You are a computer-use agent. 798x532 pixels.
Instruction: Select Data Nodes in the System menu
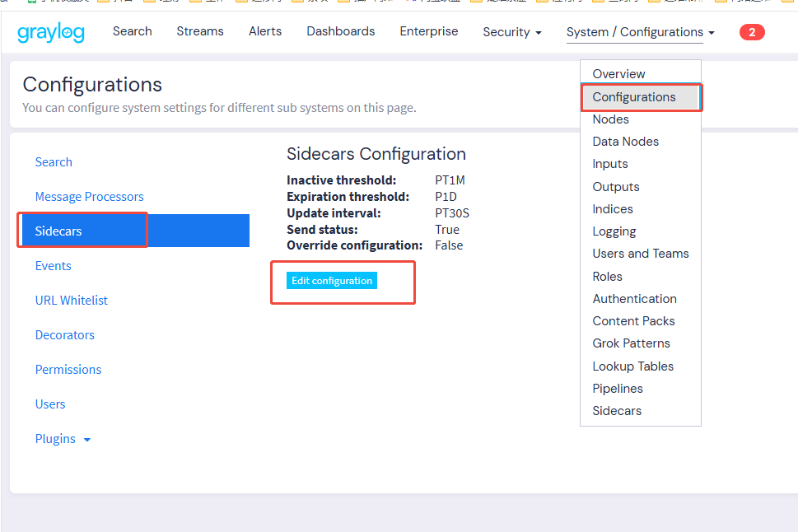pyautogui.click(x=626, y=142)
